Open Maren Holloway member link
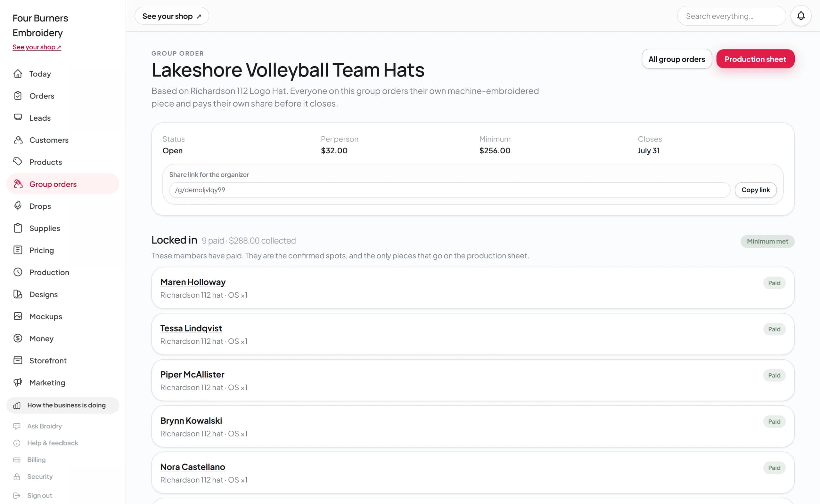 pos(193,282)
